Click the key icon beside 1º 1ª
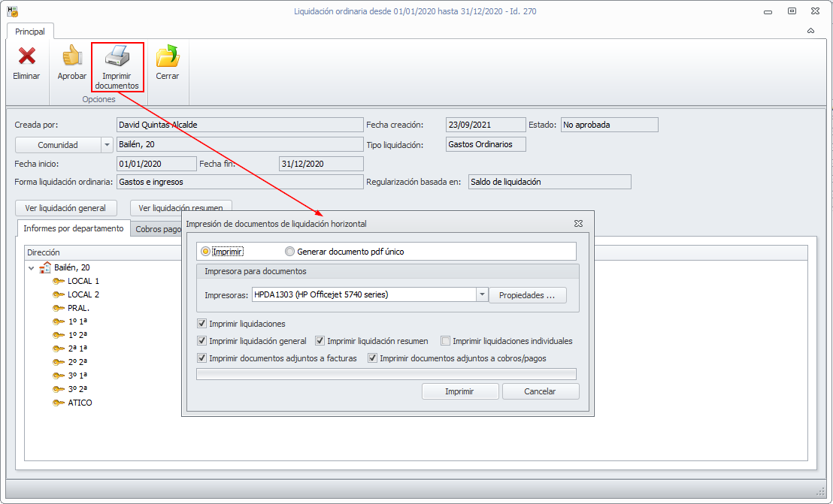The width and height of the screenshot is (833, 504). 59,321
